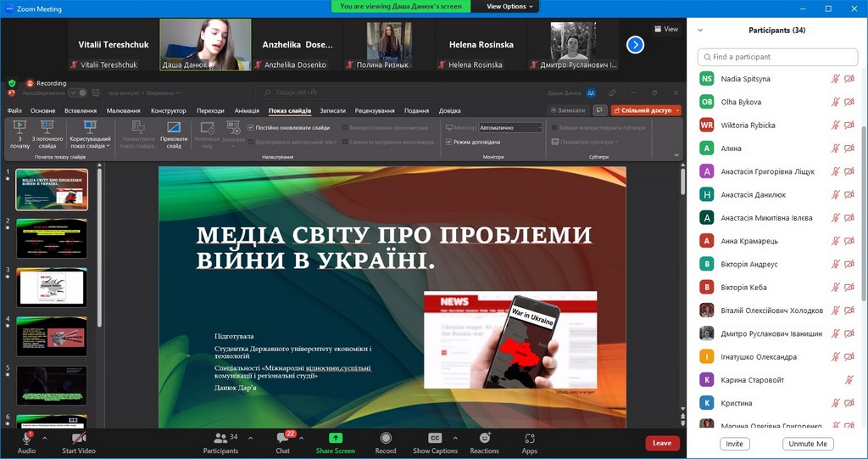868x459 pixels.
Task: Open the Chat panel icon
Action: [x=282, y=439]
